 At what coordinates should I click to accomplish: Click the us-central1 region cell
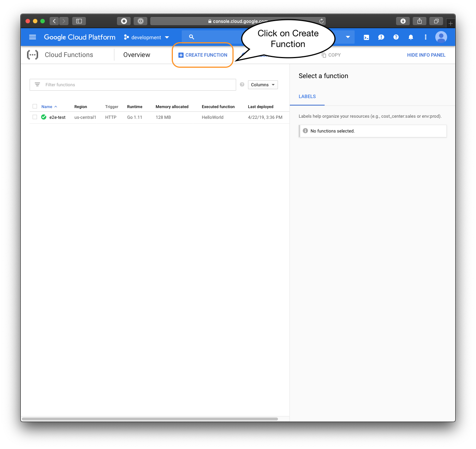coord(85,117)
